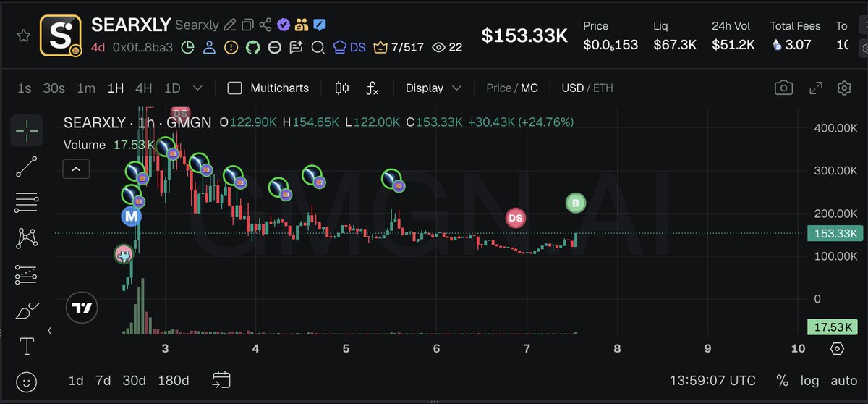Image resolution: width=868 pixels, height=404 pixels.
Task: Click the TradingView logo
Action: (82, 308)
